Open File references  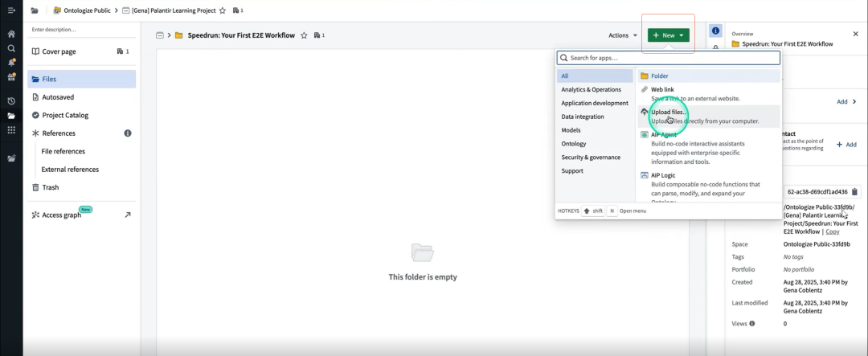pos(63,151)
